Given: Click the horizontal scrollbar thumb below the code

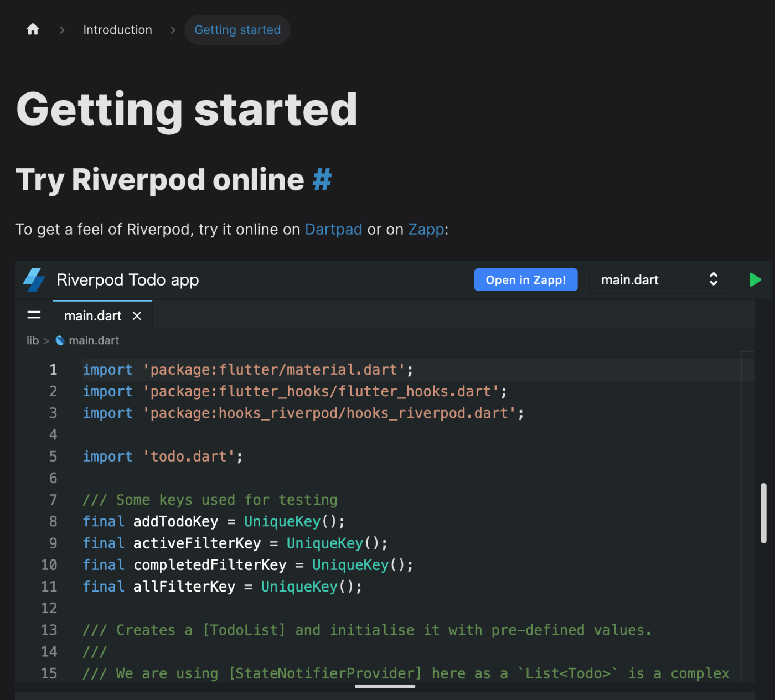Looking at the screenshot, I should tap(385, 686).
